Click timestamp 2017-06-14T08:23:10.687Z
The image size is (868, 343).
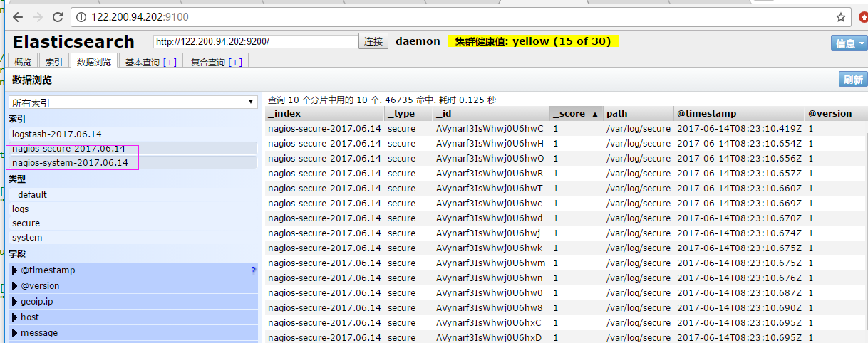(x=739, y=293)
